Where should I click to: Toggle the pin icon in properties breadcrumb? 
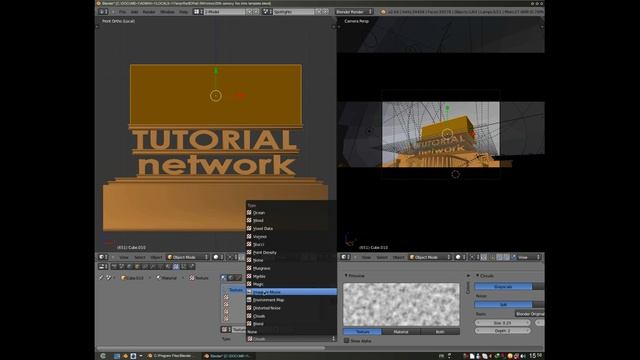pyautogui.click(x=101, y=278)
